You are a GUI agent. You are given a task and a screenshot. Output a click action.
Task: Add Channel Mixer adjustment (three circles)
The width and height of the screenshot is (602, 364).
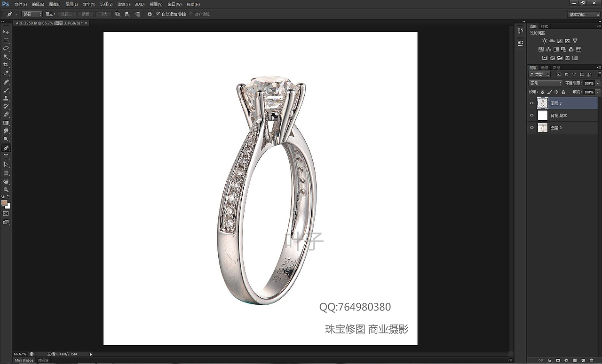571,49
